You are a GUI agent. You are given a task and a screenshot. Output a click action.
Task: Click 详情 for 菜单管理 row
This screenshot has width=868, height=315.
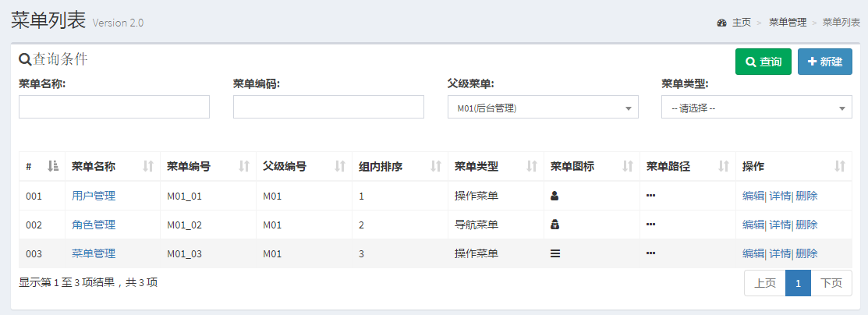[780, 253]
